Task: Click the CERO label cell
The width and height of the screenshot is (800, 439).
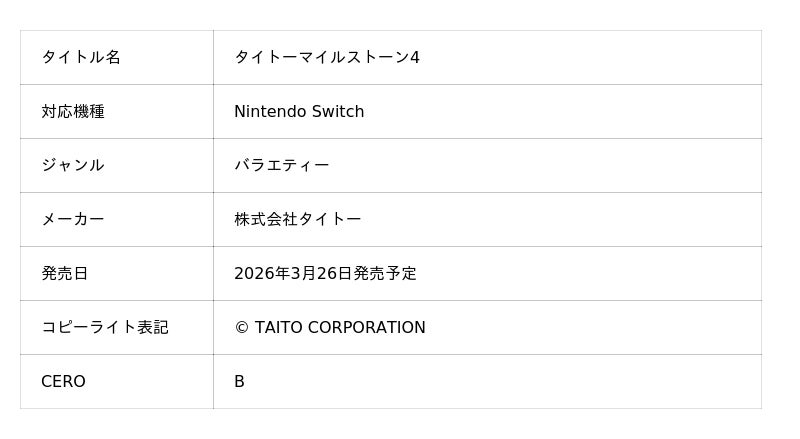Action: (x=63, y=382)
